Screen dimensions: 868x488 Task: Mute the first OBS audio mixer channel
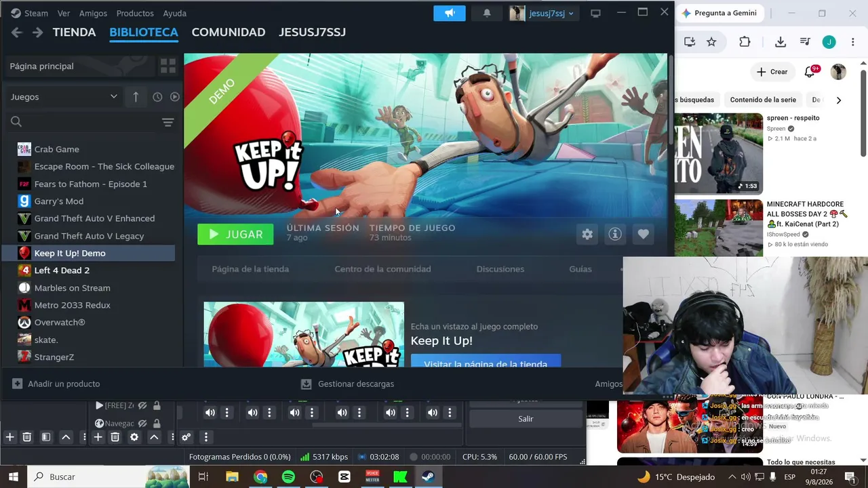(x=210, y=413)
